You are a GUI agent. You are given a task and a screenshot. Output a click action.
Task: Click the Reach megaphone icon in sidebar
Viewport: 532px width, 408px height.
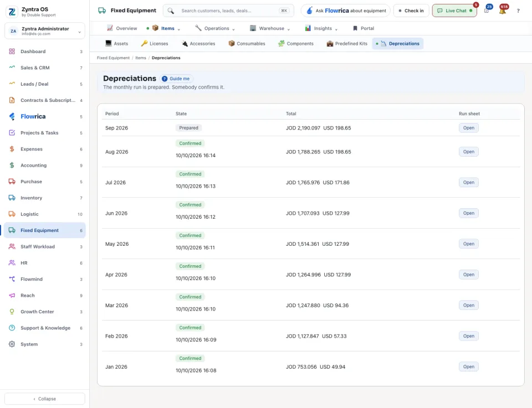(x=12, y=296)
